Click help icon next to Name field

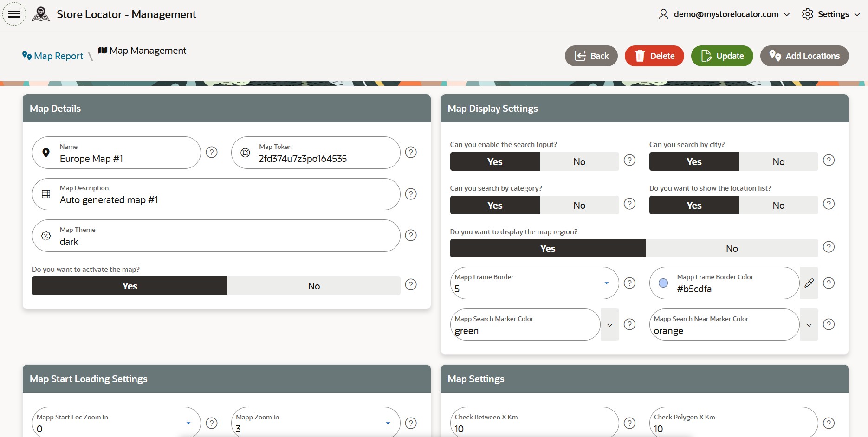click(212, 152)
